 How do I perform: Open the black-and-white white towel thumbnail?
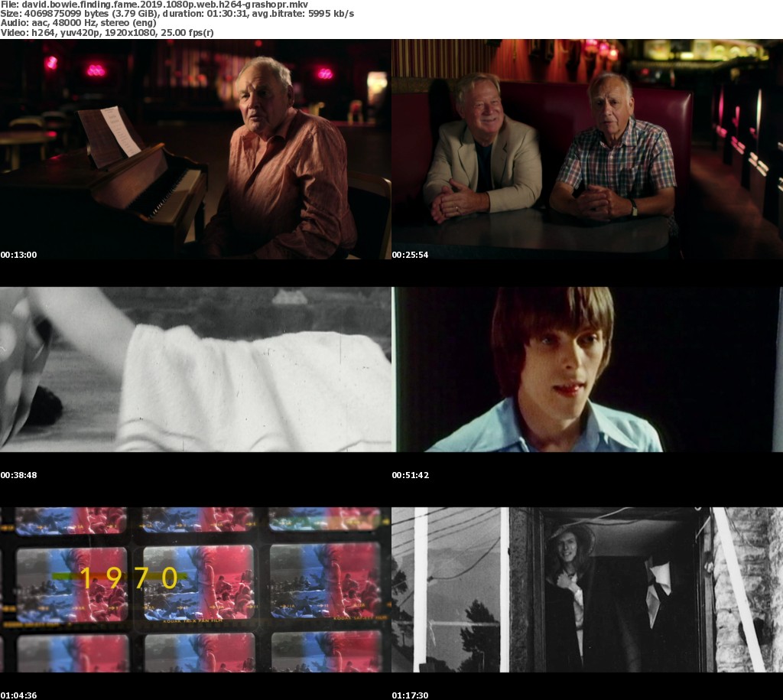pos(195,369)
